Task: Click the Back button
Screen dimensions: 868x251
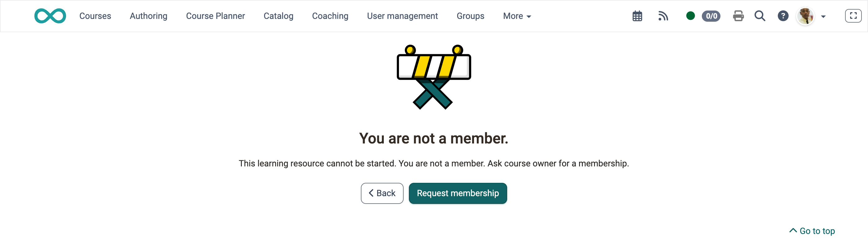Action: (x=382, y=193)
